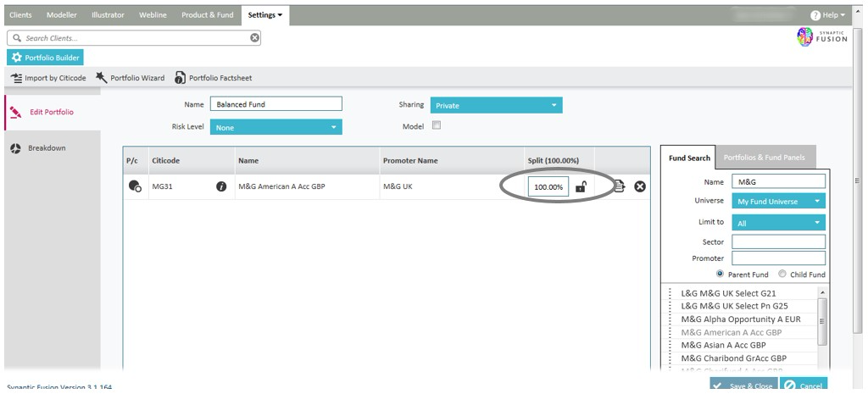Click the Synaptic Fusion logo
Image resolution: width=868 pixels, height=394 pixels.
point(821,37)
